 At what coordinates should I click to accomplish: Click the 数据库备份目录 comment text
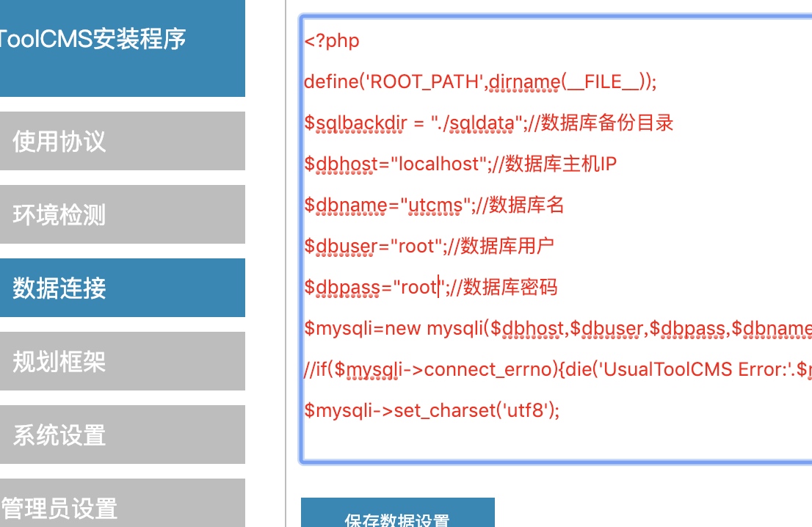[607, 123]
